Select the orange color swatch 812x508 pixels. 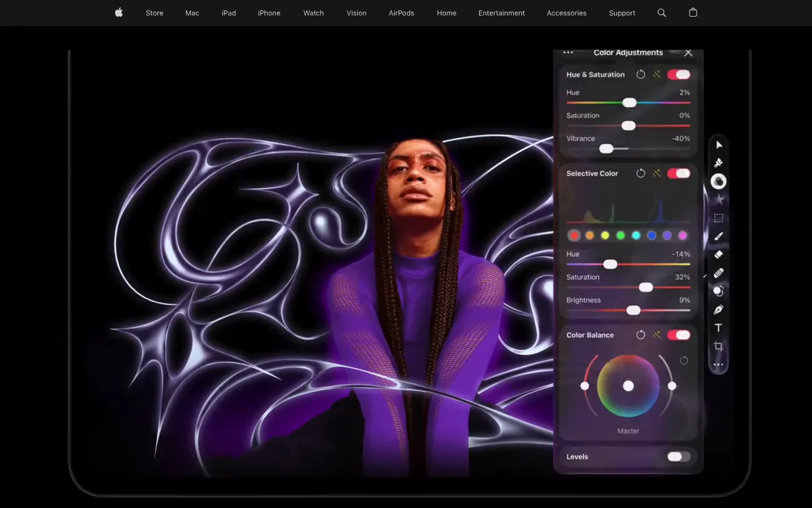589,236
